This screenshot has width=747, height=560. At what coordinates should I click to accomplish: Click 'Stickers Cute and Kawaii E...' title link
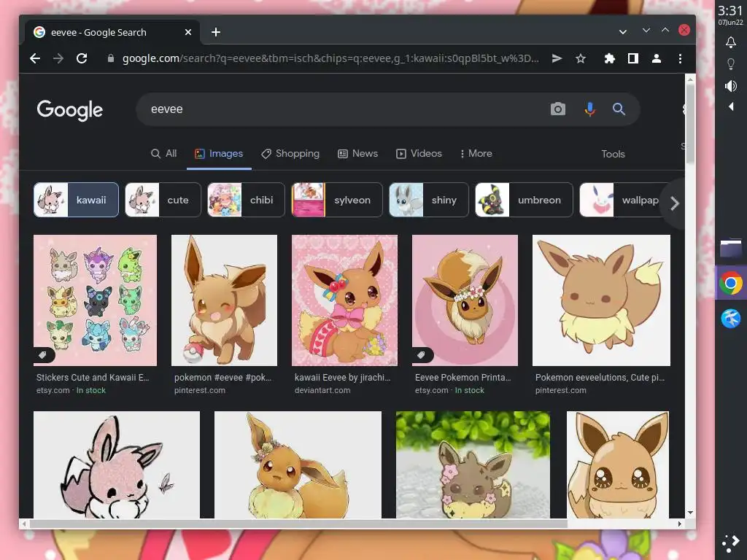pyautogui.click(x=93, y=378)
